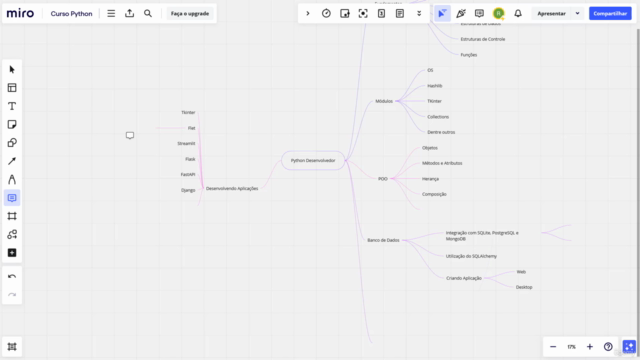
Task: Select the FastAPI node
Action: pos(188,174)
